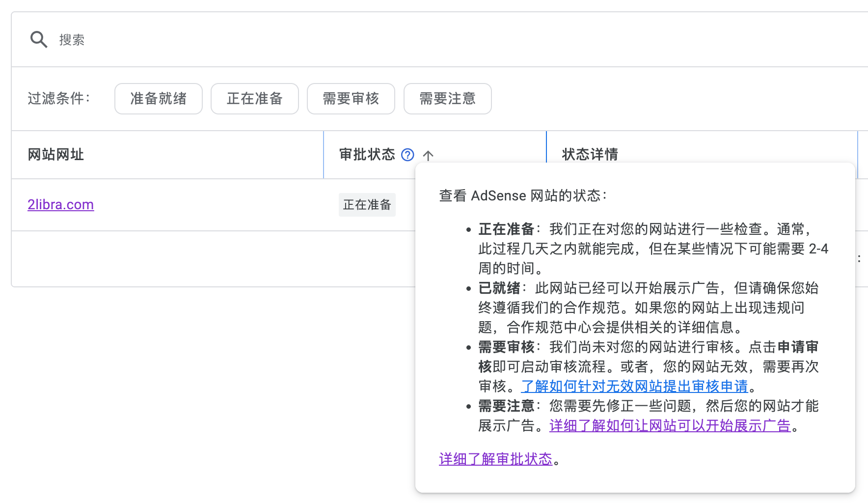Click the bold 需要注意 term in tooltip
The image size is (868, 503).
506,406
